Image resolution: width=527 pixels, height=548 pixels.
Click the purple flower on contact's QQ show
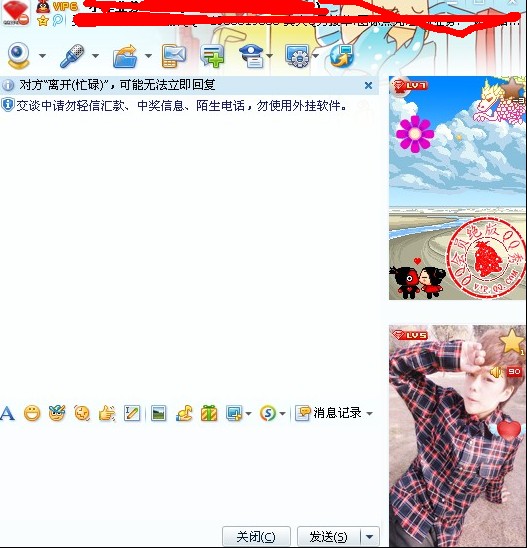click(415, 134)
